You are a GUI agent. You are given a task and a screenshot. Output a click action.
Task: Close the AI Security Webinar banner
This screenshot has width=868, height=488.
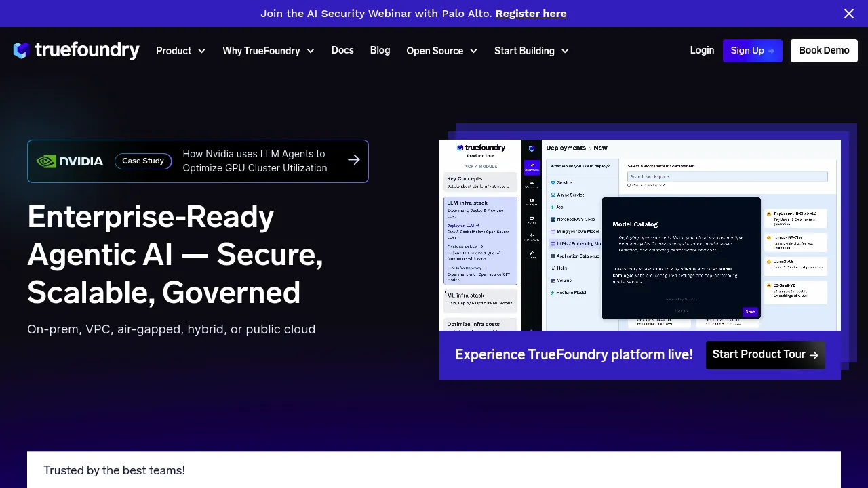click(849, 14)
